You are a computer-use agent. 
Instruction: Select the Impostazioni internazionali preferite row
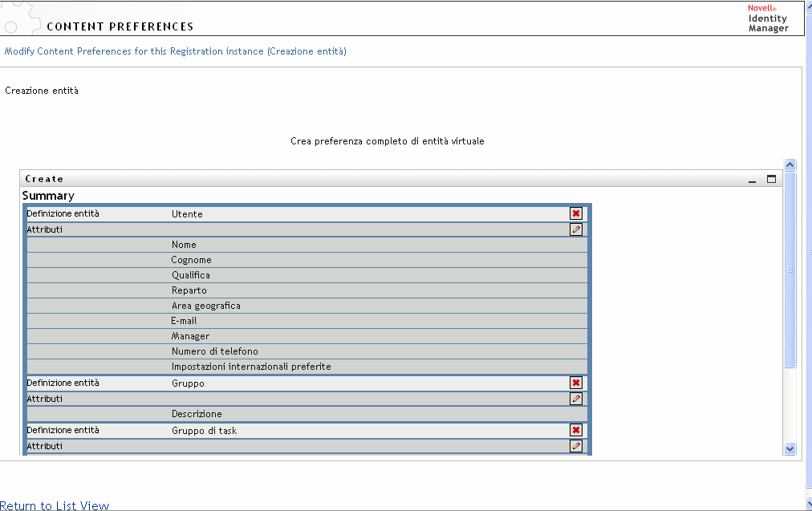click(x=251, y=367)
